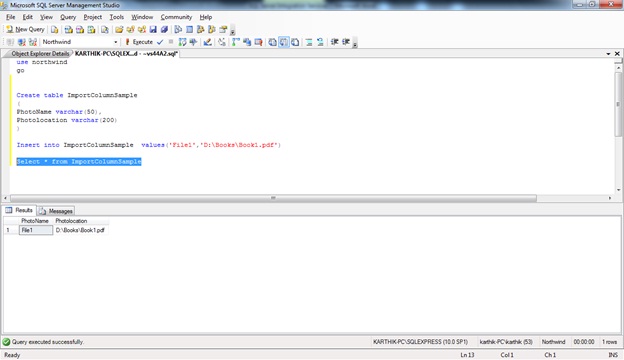
Task: Open the Object Explorer toolbar icon
Action: 201,29
